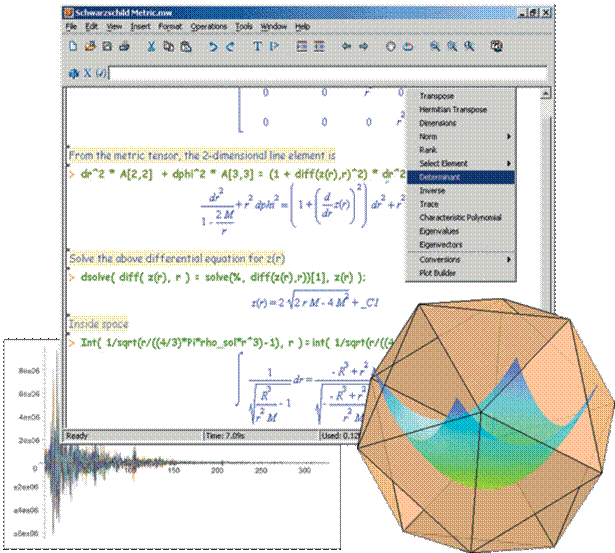The width and height of the screenshot is (615, 553).
Task: Click the third magnifier zoom icon
Action: pyautogui.click(x=469, y=46)
